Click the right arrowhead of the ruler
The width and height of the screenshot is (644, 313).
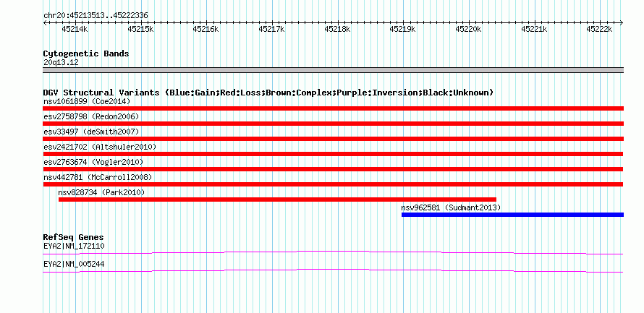point(622,23)
